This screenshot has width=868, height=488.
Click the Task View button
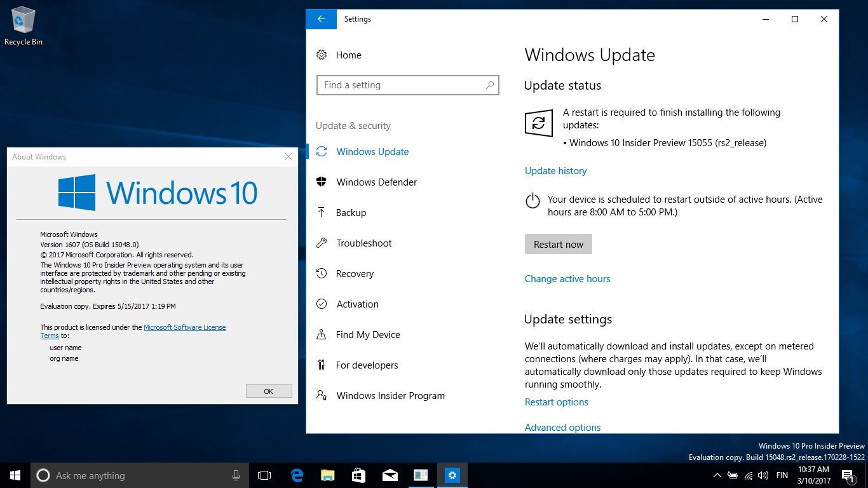pyautogui.click(x=264, y=475)
